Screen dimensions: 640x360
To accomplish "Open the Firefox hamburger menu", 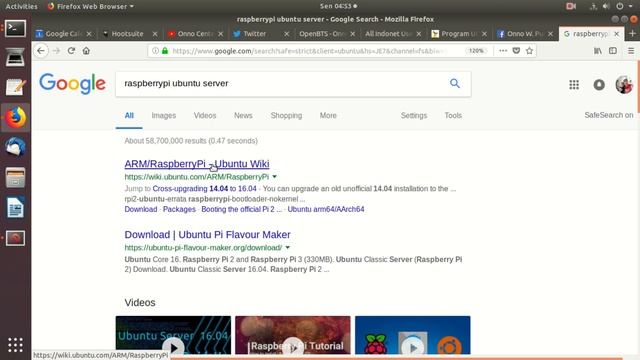I will coord(631,51).
